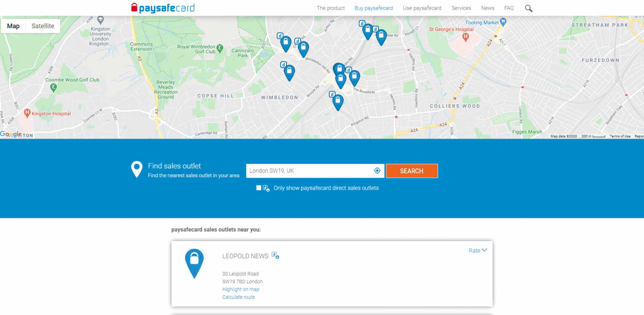Click the paysafecard logo in header
644x315 pixels.
pos(163,8)
